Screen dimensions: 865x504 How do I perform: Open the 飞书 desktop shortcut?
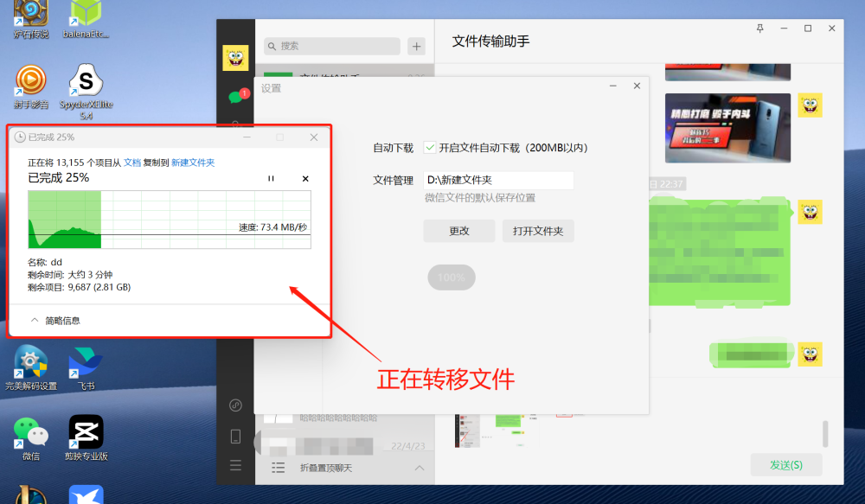coord(86,368)
